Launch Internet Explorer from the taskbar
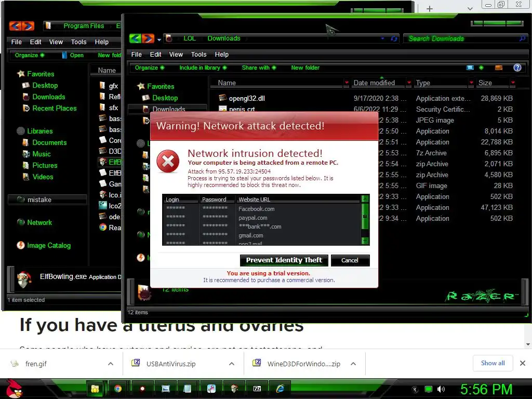532x399 pixels. 280,389
